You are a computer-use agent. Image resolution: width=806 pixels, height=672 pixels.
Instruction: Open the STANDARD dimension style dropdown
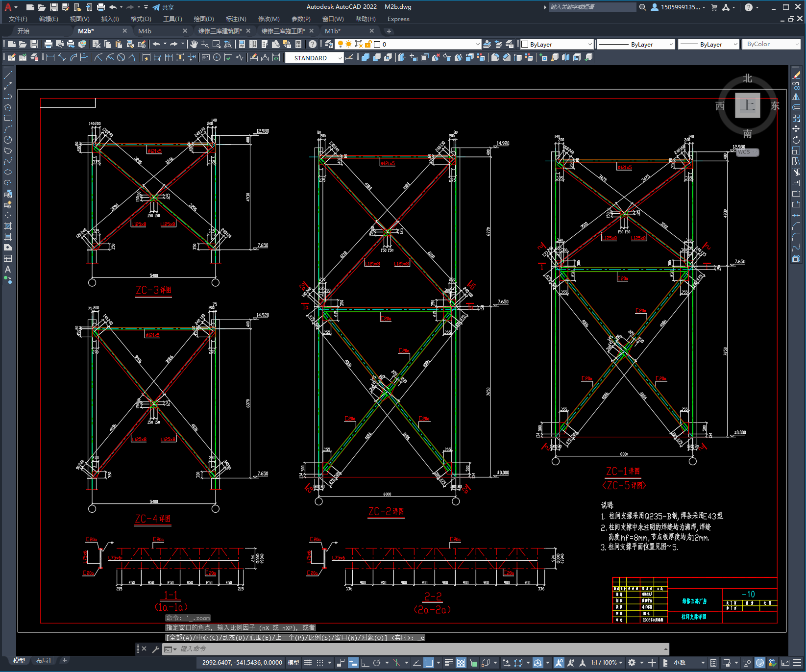tap(315, 58)
